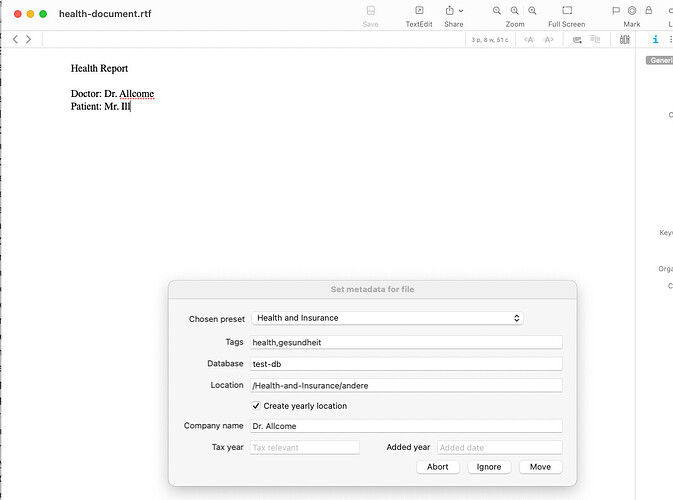The height and width of the screenshot is (500, 673).
Task: Mark the document with the flag icon
Action: pos(616,11)
